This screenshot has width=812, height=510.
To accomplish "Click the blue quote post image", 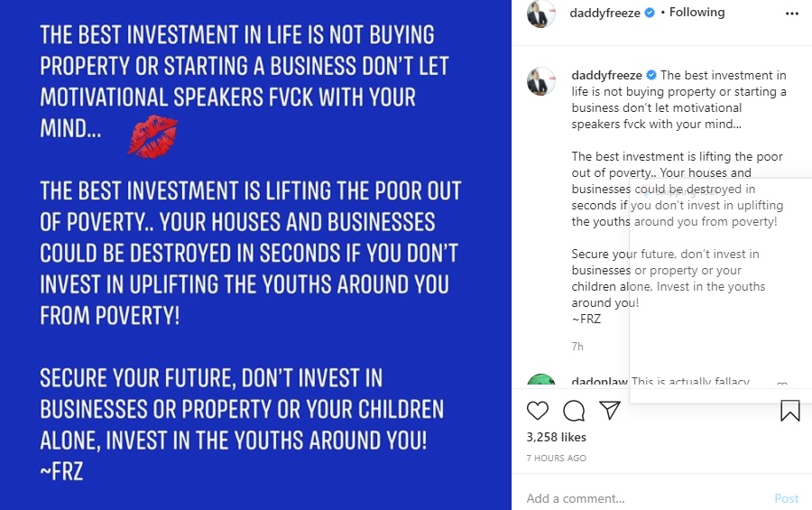I will tap(255, 255).
